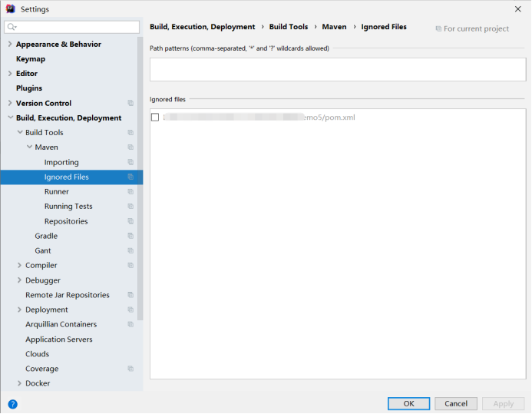Click Maven in the breadcrumb
Screen dimensions: 532x414
(x=335, y=27)
